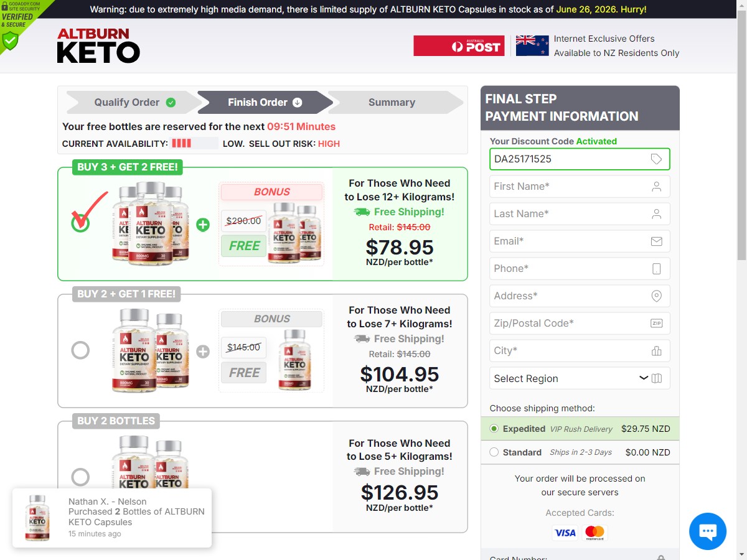The width and height of the screenshot is (747, 560).
Task: Click the New Zealand flag icon
Action: click(x=532, y=46)
